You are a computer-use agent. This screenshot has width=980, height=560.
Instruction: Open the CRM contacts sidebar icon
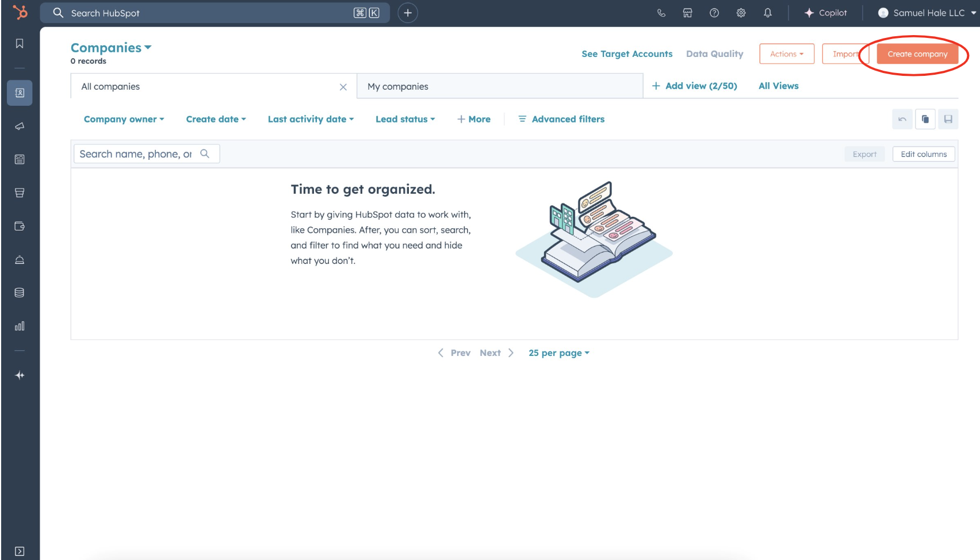(x=20, y=93)
